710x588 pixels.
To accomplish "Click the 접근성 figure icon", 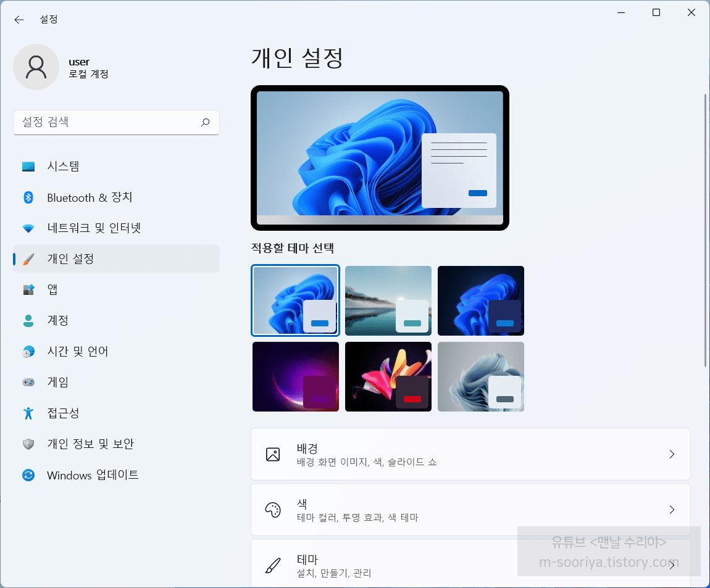I will (x=28, y=413).
